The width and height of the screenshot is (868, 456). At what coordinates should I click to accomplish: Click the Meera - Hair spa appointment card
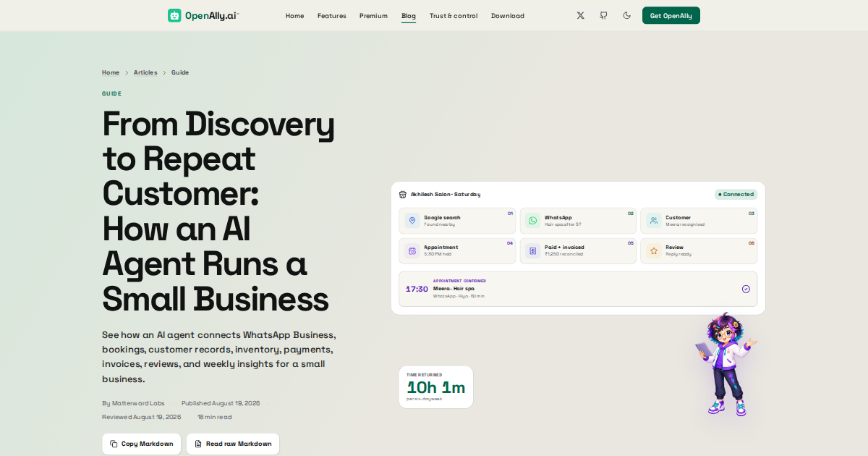[578, 289]
